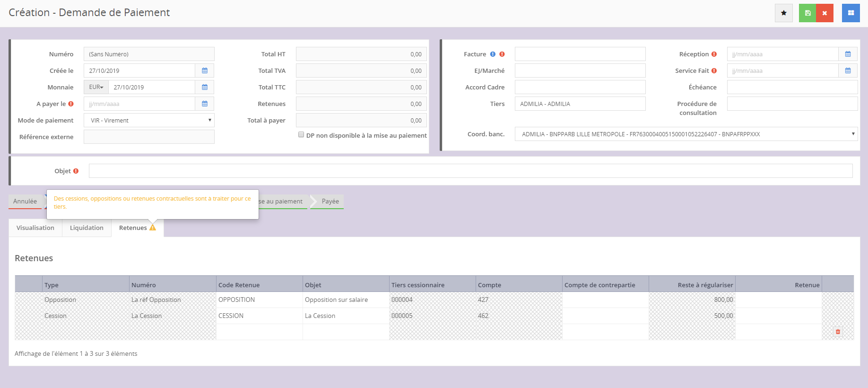Screen dimensions: 868x388
Task: Select the Payée status step
Action: (x=330, y=201)
